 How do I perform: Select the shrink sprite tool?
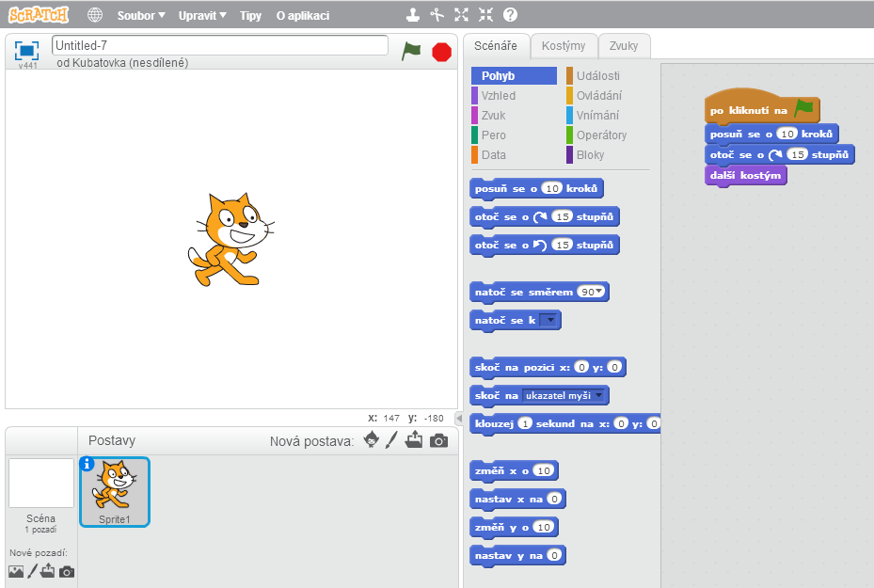tap(485, 15)
